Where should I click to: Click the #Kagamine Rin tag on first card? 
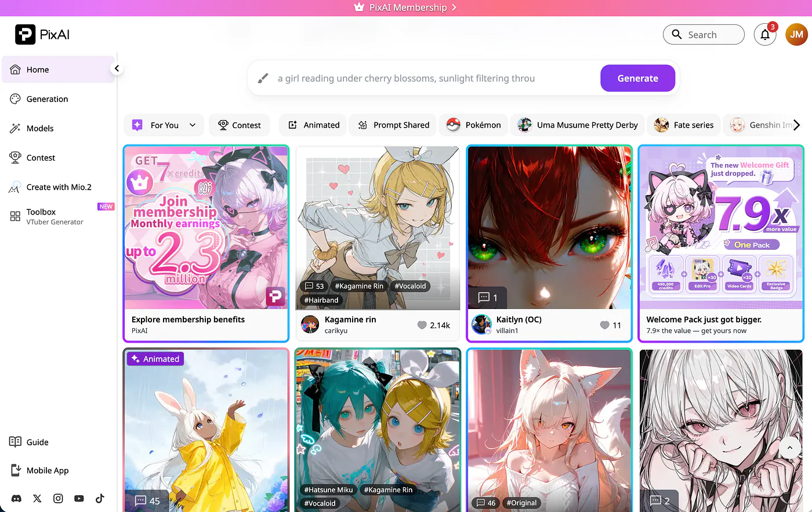pos(359,286)
